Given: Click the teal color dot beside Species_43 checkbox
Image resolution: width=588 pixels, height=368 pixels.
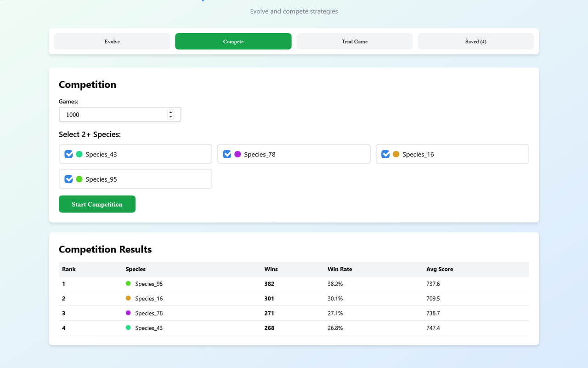Looking at the screenshot, I should (79, 154).
